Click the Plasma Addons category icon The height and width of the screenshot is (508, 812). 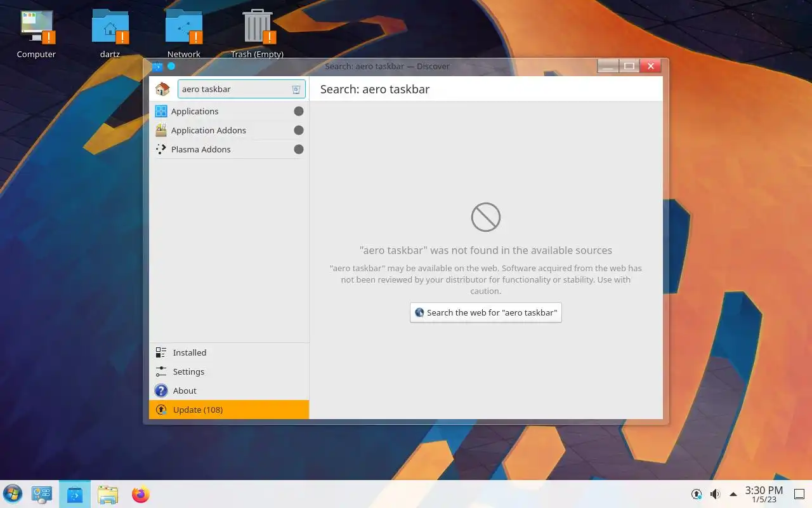pos(161,149)
